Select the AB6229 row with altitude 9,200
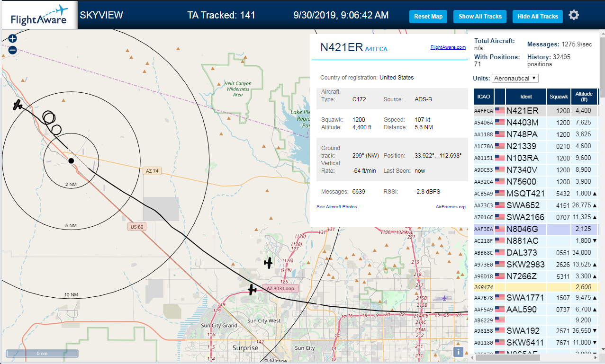The height and width of the screenshot is (364, 605). [x=535, y=320]
